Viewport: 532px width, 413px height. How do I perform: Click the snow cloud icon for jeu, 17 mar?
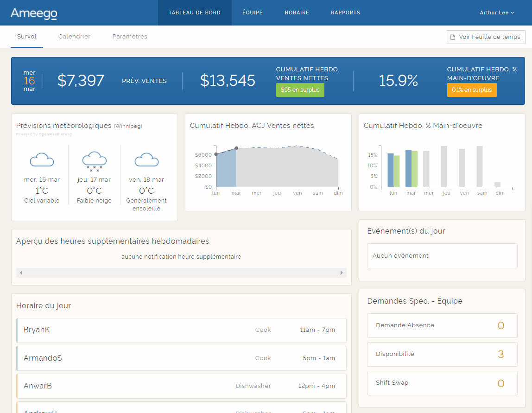coord(94,160)
